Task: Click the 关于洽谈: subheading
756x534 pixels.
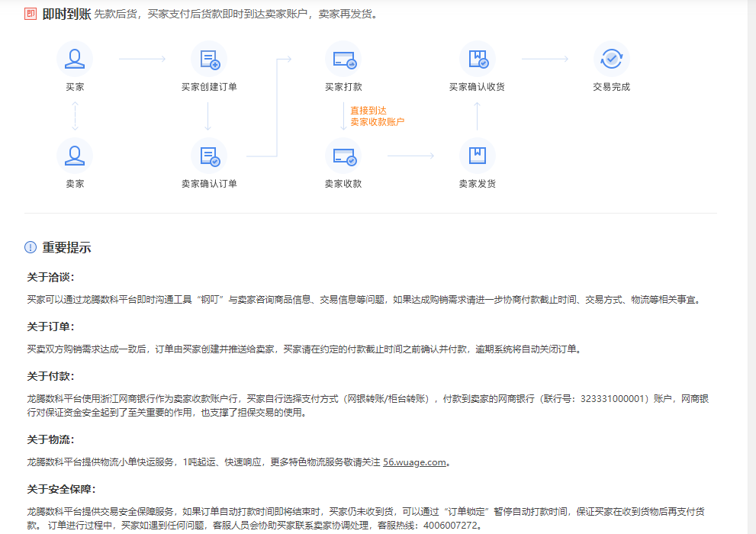Action: pos(50,277)
